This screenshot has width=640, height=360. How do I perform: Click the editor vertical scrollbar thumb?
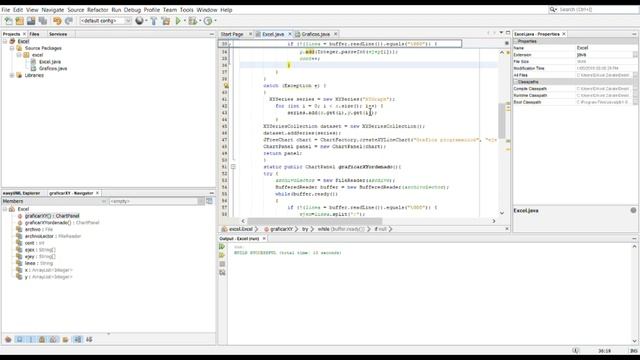[502, 121]
